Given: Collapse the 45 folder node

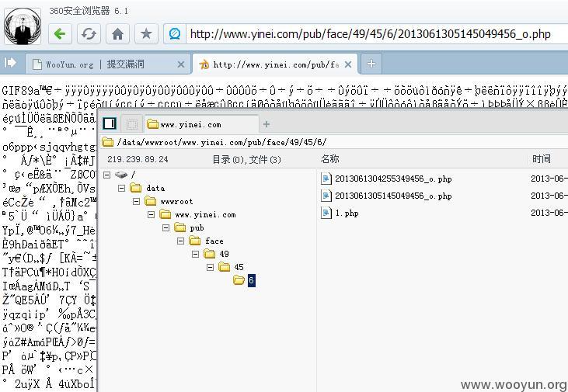Looking at the screenshot, I should click(x=210, y=267).
